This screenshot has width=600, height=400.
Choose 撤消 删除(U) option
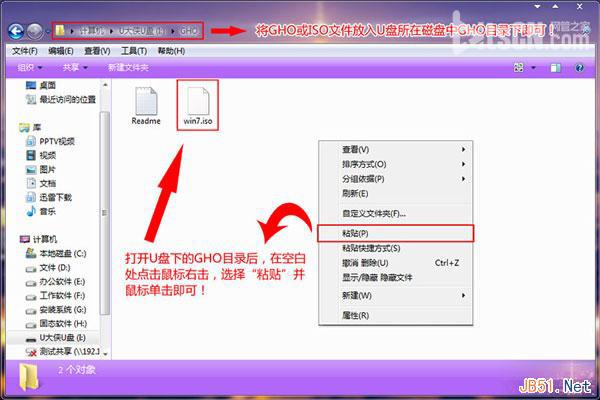[396, 263]
